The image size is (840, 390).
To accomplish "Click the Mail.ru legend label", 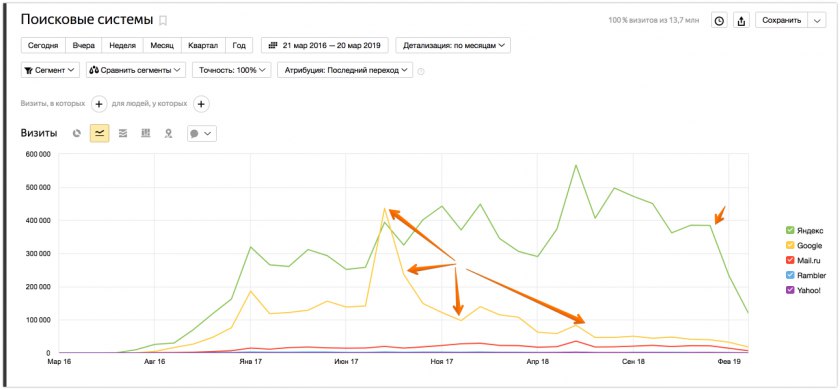I will click(x=808, y=260).
